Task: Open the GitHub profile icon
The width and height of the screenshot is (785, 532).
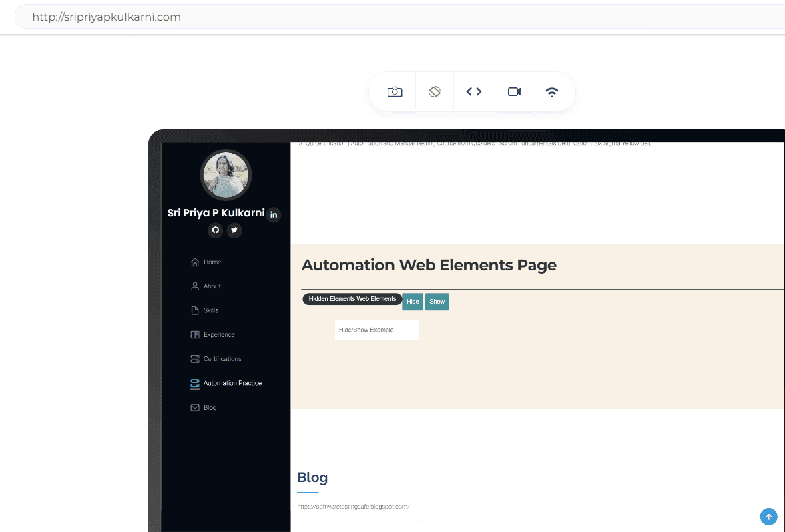Action: pos(215,230)
